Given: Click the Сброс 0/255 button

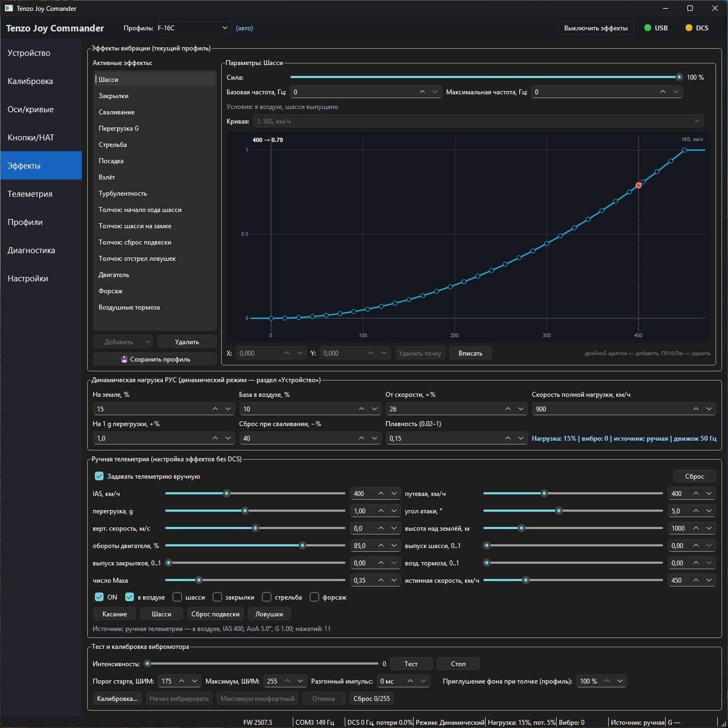Looking at the screenshot, I should coord(371,698).
